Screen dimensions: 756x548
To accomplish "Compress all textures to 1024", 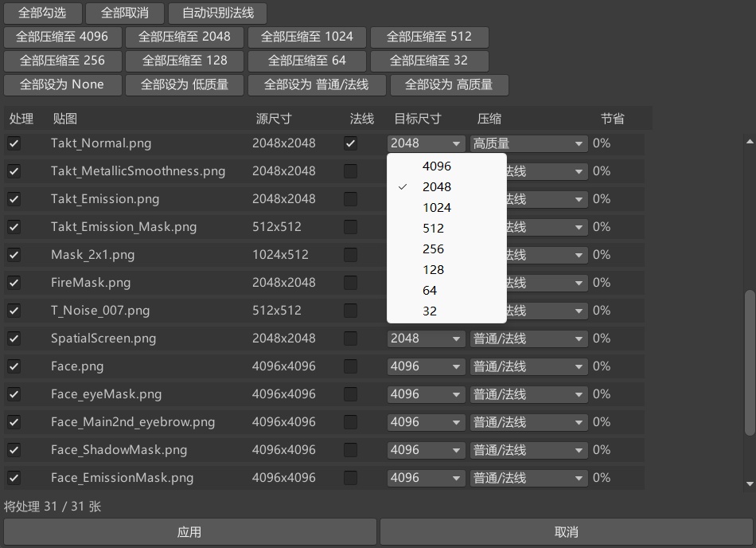I will [x=307, y=37].
